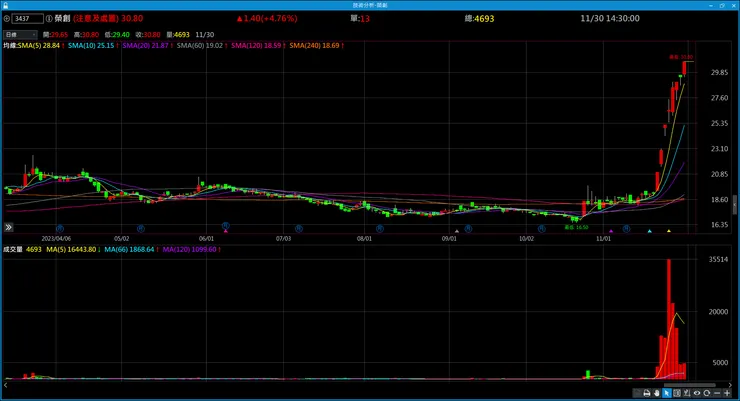Select the hand pan tool
740x401 pixels.
pos(656,393)
